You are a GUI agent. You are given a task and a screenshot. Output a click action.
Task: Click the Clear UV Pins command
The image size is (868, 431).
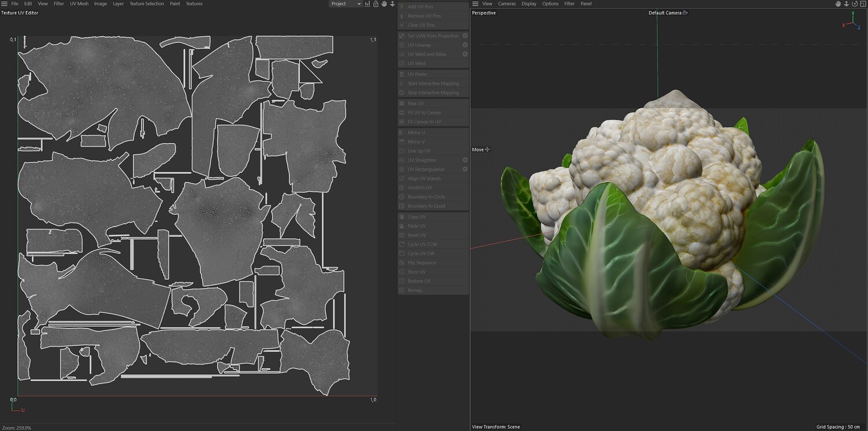(433, 25)
